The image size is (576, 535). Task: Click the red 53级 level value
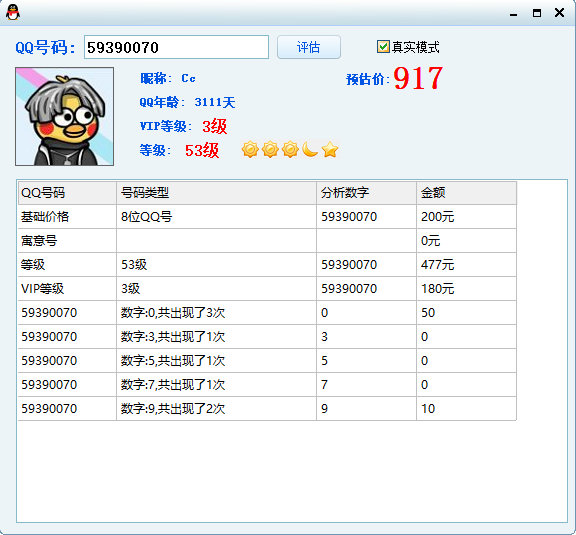[202, 150]
